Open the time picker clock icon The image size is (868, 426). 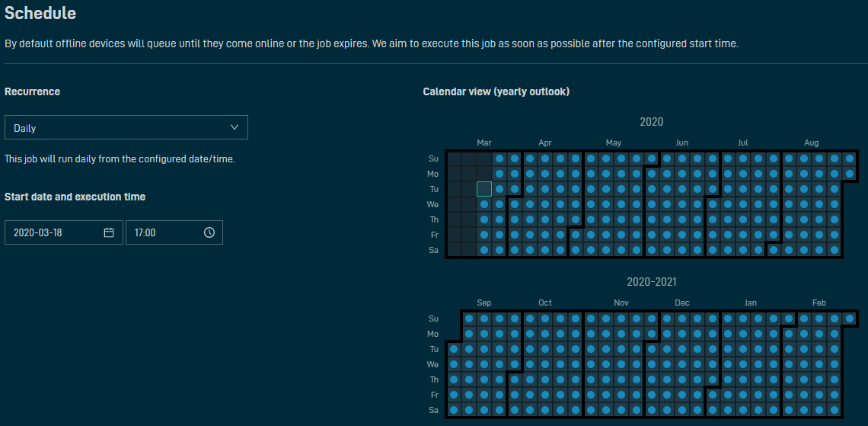[209, 232]
